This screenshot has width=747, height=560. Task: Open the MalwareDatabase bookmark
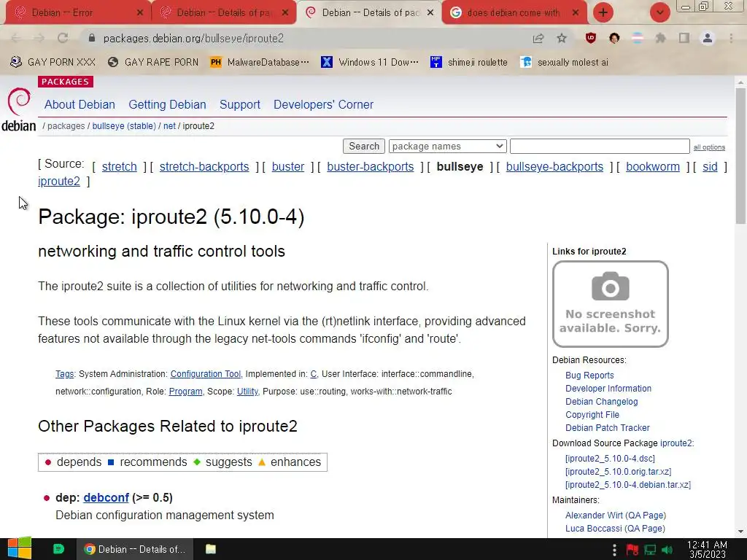click(260, 62)
